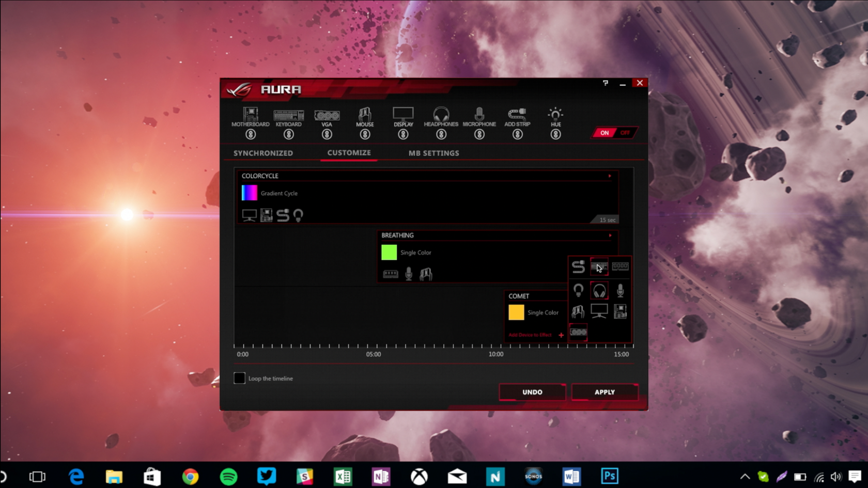Open Photoshop from the taskbar
The height and width of the screenshot is (488, 868).
[610, 476]
